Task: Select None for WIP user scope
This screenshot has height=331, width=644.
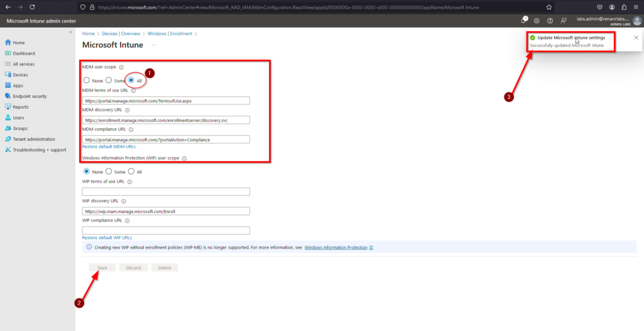Action: (87, 171)
